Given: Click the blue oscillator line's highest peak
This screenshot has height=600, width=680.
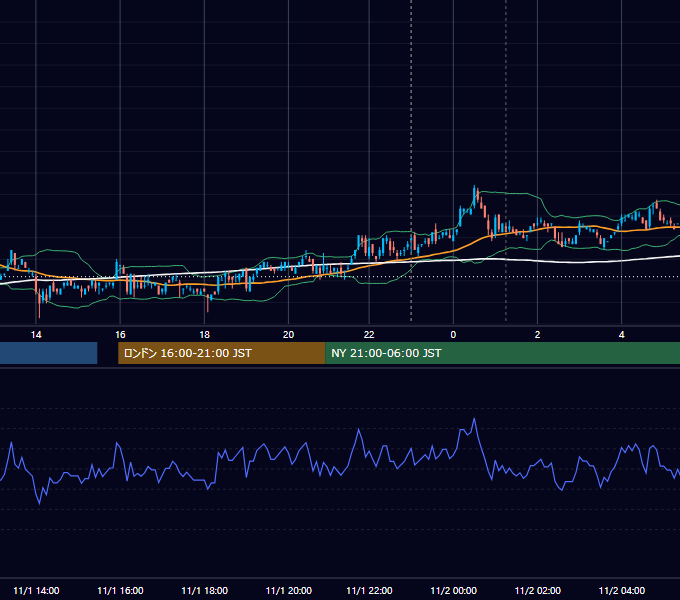Looking at the screenshot, I should (x=474, y=419).
